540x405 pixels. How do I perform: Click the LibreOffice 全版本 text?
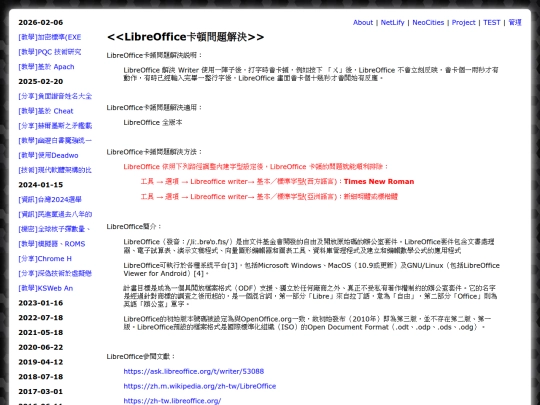point(153,122)
